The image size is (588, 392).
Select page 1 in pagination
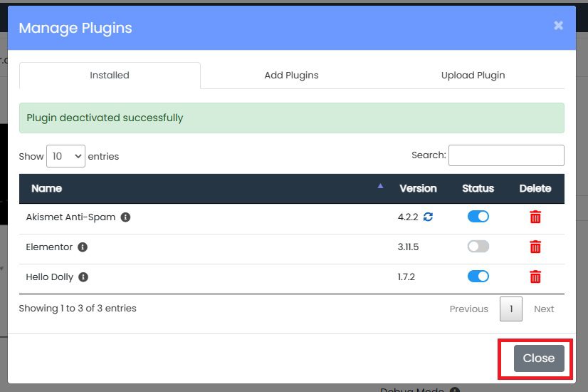(510, 309)
